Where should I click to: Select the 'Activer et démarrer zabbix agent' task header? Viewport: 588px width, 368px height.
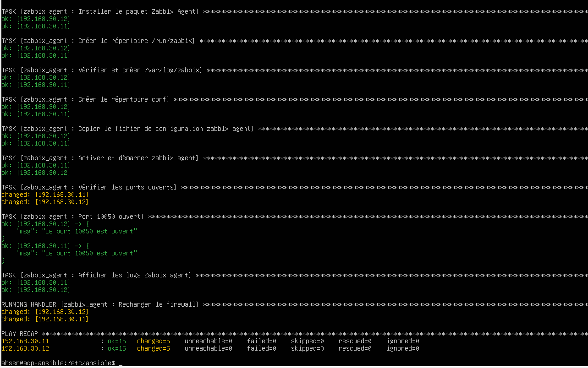pos(100,158)
